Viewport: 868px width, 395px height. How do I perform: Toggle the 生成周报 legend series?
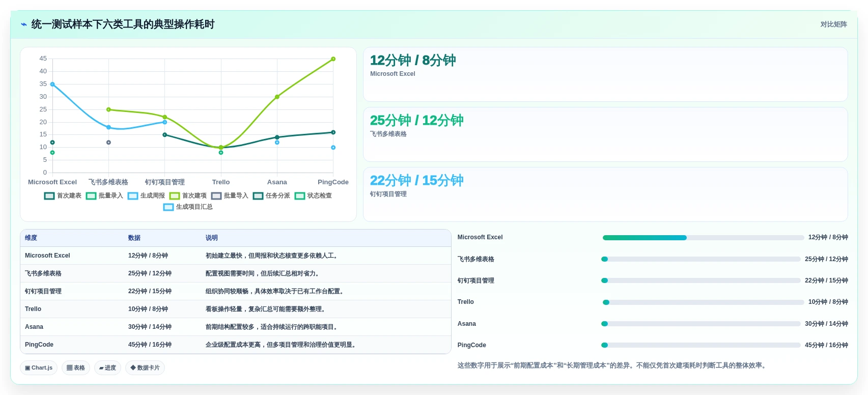tap(146, 195)
